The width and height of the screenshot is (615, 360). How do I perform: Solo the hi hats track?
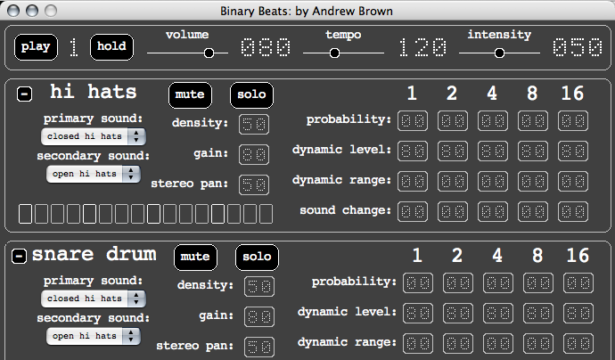point(252,95)
